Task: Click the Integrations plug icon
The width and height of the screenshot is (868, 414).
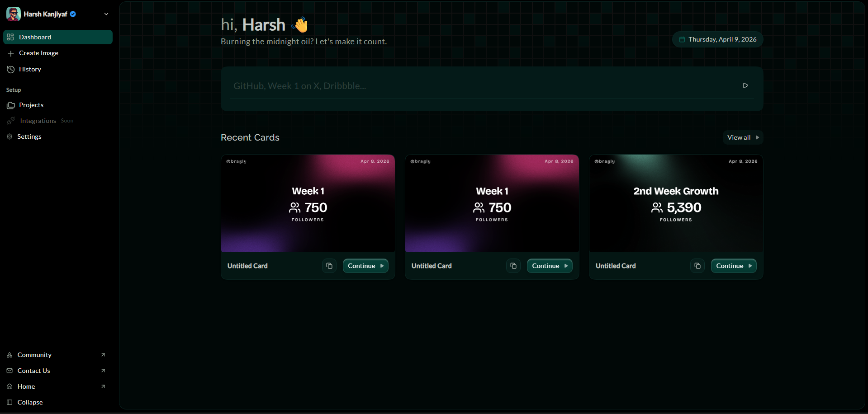Action: 10,121
